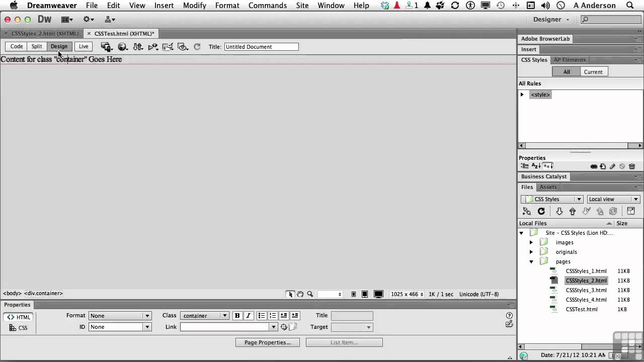
Task: Open the Site sitemap icon in application bar
Action: pyautogui.click(x=110, y=20)
